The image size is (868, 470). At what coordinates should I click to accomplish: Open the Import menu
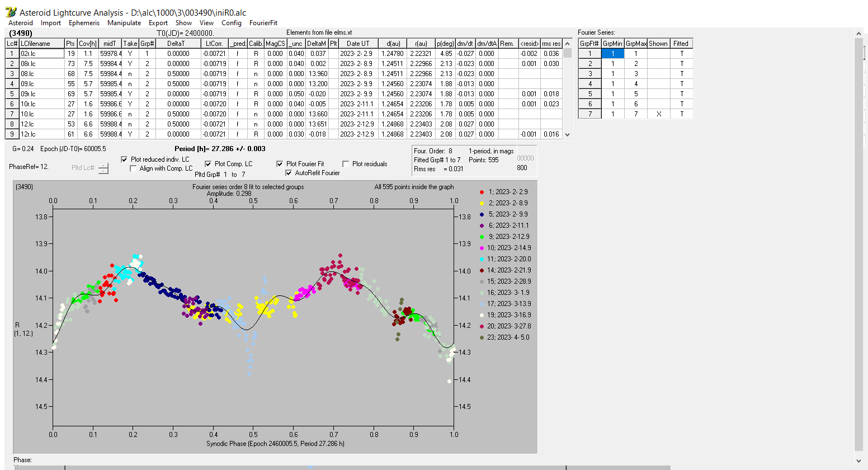(50, 23)
